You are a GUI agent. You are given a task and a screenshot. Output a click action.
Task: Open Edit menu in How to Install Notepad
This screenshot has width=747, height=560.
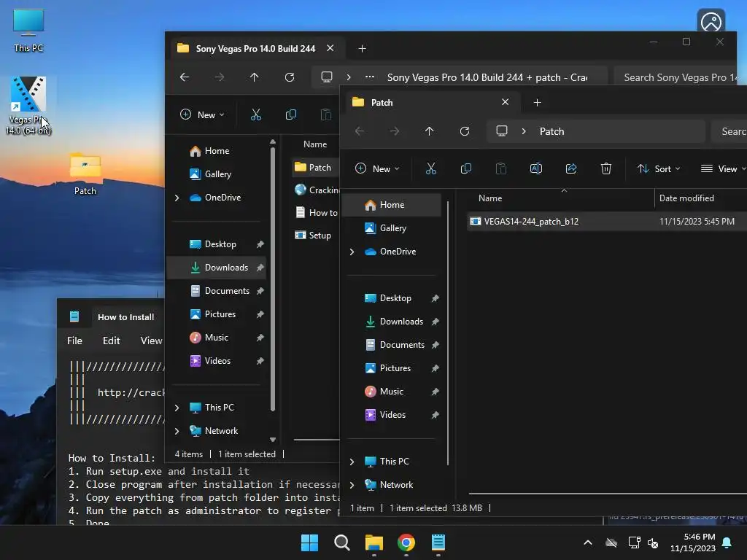111,341
